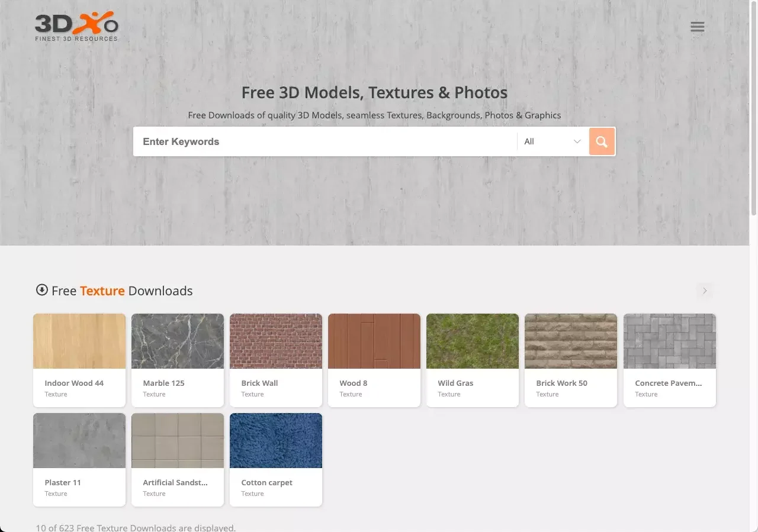758x532 pixels.
Task: Click the Wild Gras title link
Action: click(x=455, y=383)
